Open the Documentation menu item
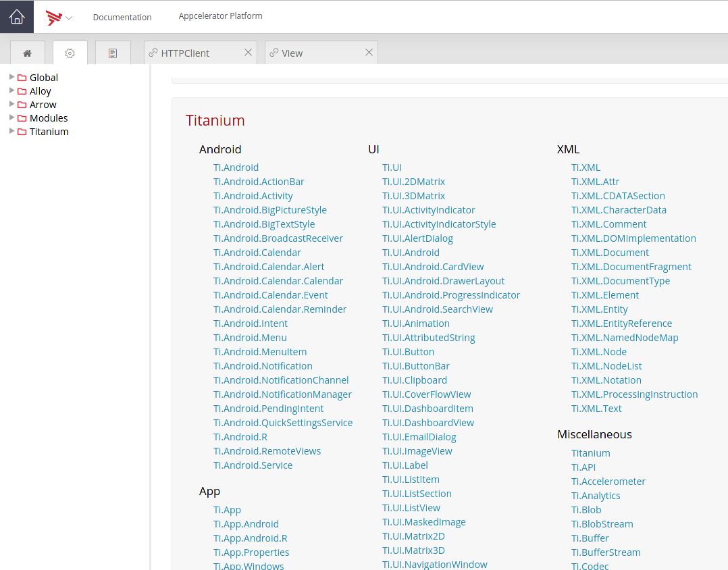The width and height of the screenshot is (728, 570). coord(122,17)
